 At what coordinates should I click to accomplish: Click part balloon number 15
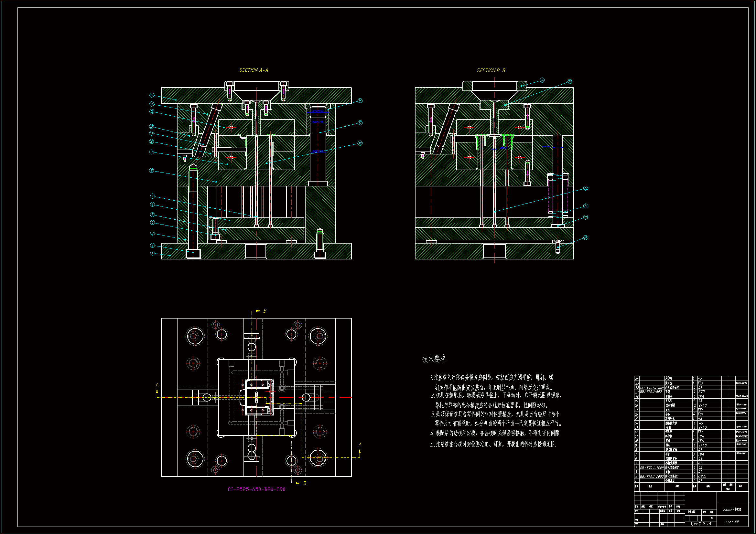coord(152,95)
